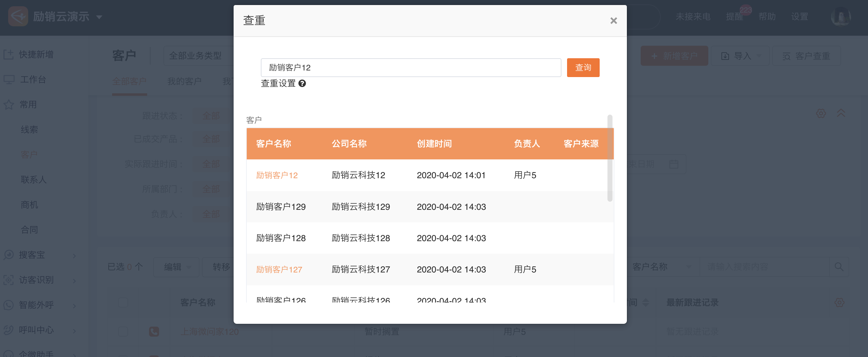Click the orange 查询 button
Viewport: 868px width, 357px height.
(x=583, y=67)
